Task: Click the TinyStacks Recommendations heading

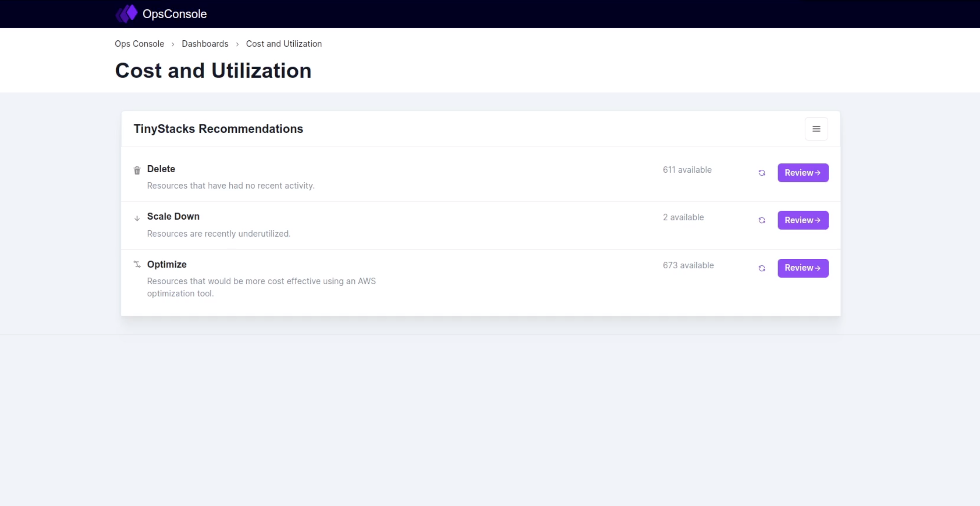Action: [x=218, y=129]
